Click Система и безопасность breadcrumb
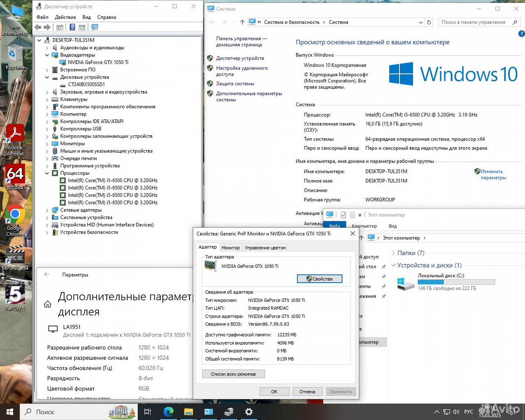This screenshot has height=420, width=525. coord(292,22)
